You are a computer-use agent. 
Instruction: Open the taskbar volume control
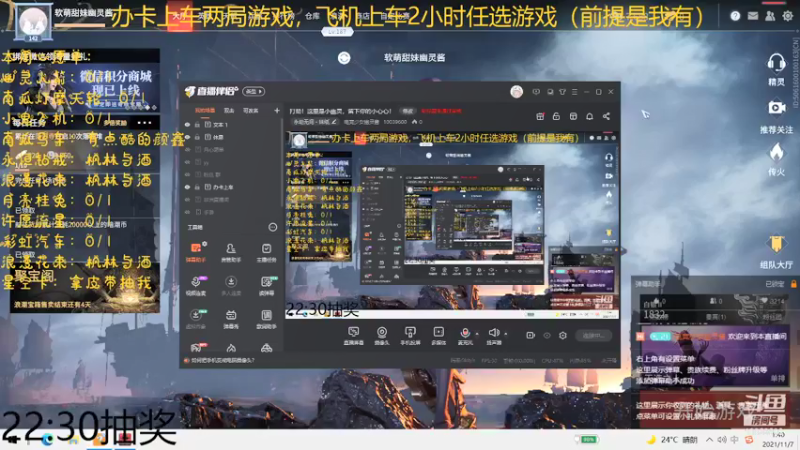(721, 439)
